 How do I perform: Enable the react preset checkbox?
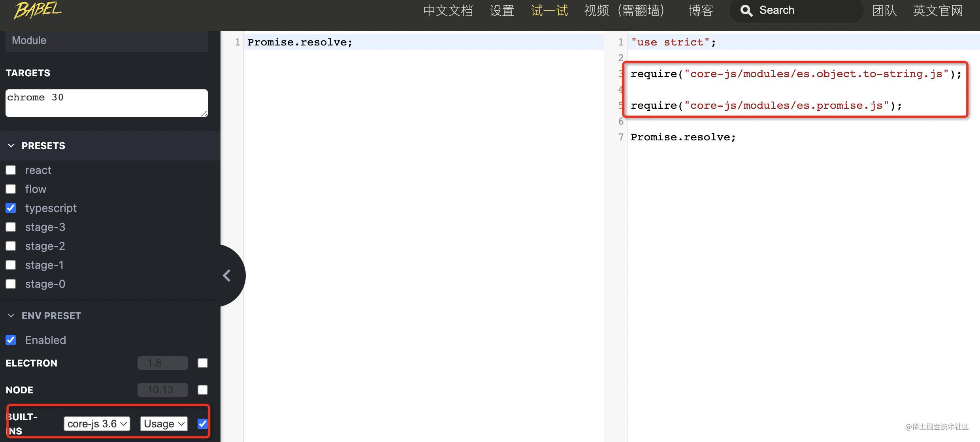tap(11, 170)
